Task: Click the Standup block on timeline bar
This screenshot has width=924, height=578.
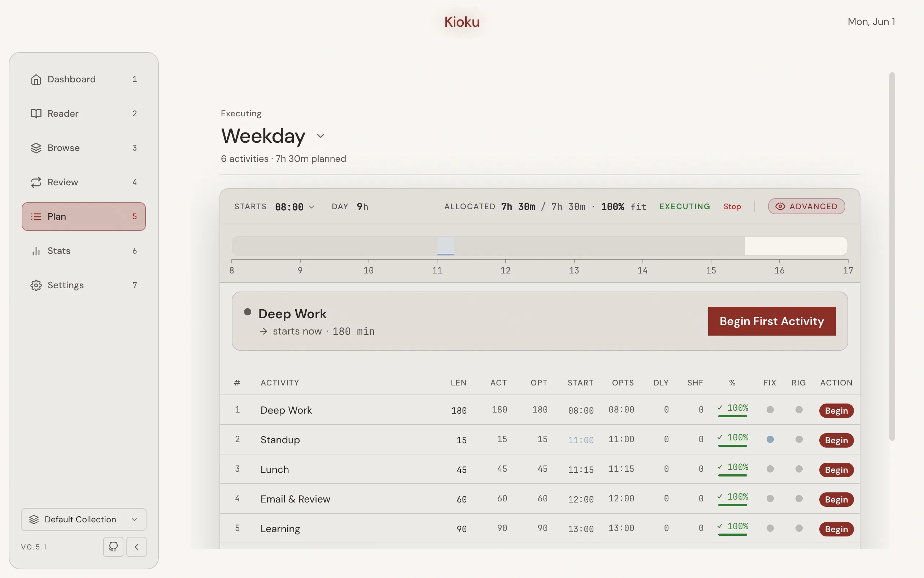Action: (446, 246)
